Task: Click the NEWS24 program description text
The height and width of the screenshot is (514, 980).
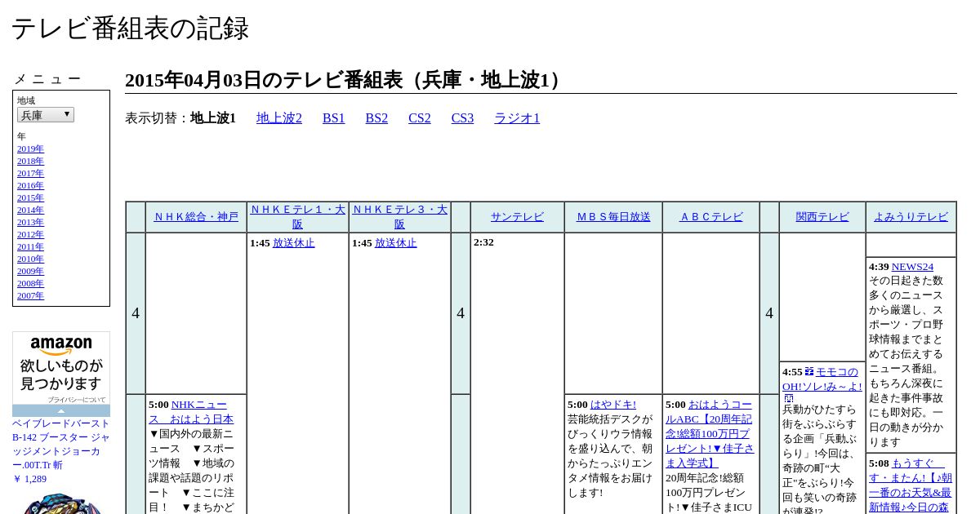Action: [x=906, y=361]
